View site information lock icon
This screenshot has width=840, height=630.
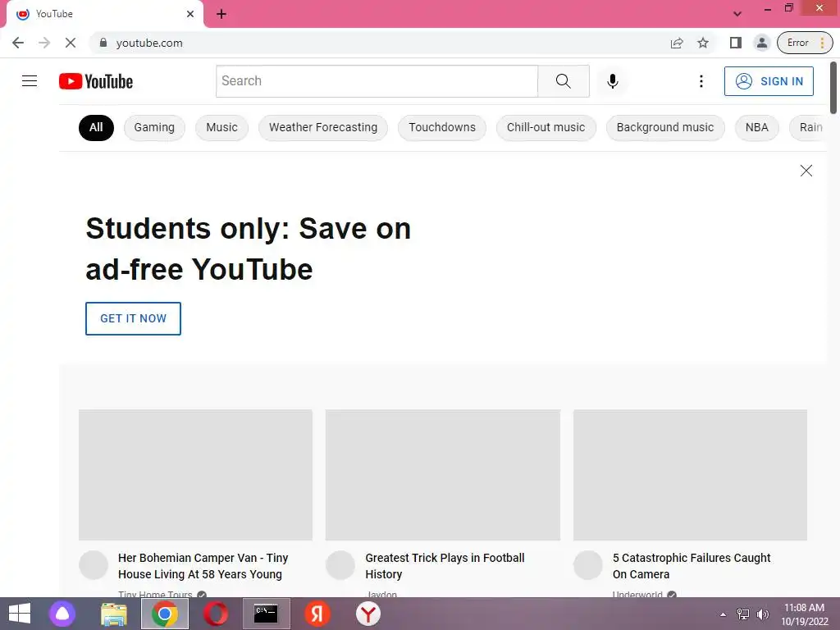click(103, 43)
